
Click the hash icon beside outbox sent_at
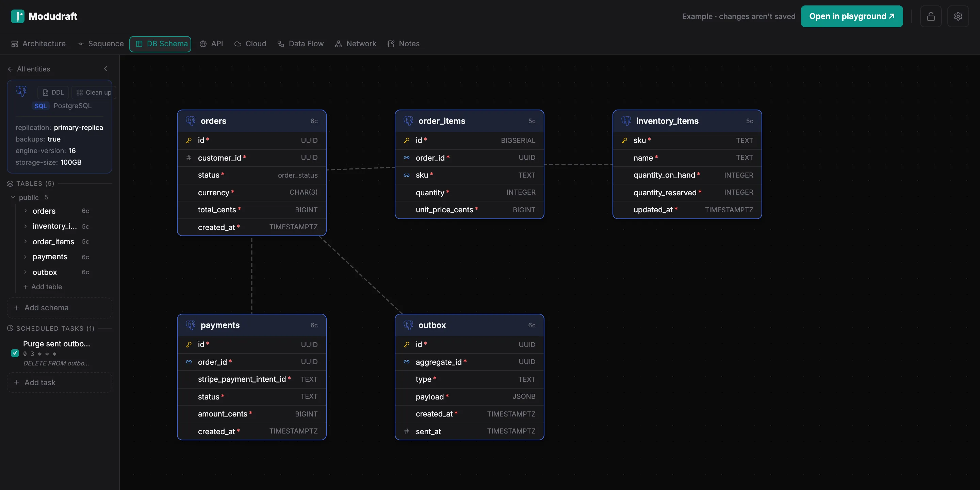pos(407,431)
